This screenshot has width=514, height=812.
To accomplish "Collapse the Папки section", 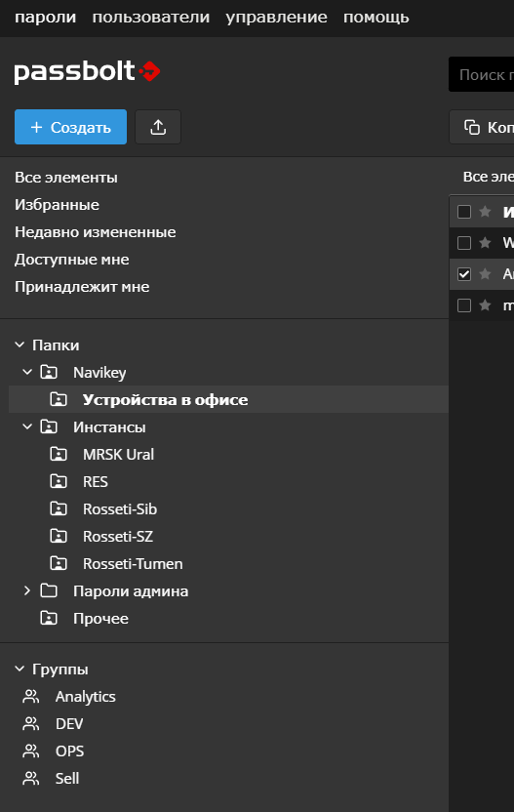I will 20,345.
